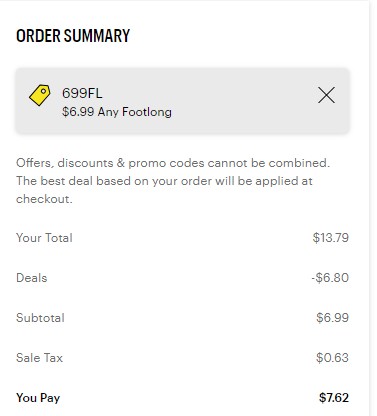Image resolution: width=377 pixels, height=416 pixels.
Task: Click the yellow promo tag icon
Action: coord(40,95)
